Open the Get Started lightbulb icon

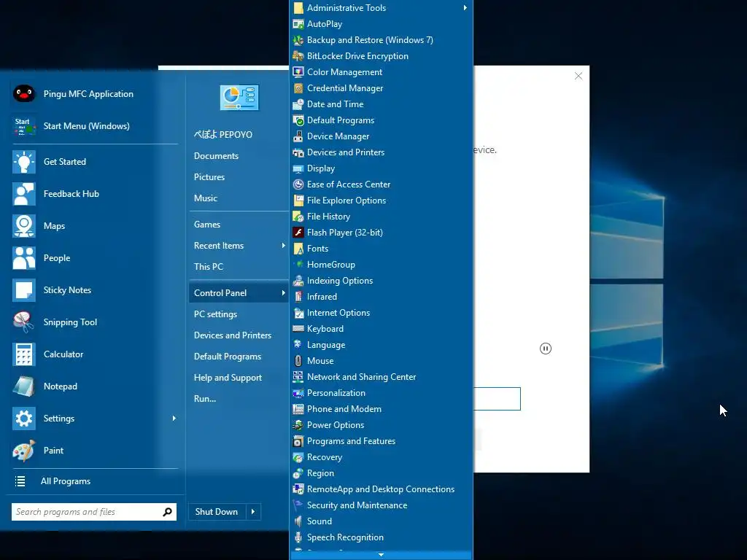24,162
